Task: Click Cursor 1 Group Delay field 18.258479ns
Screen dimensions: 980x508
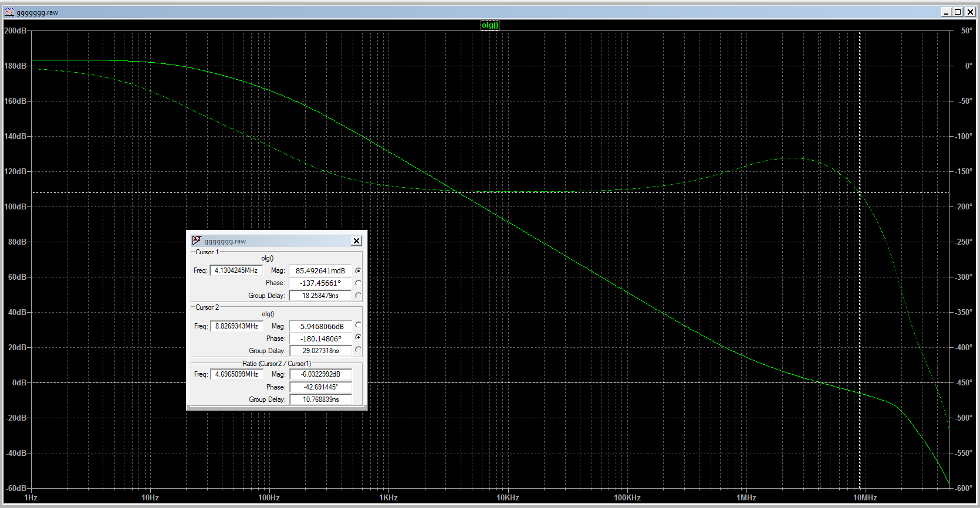Action: coord(320,296)
